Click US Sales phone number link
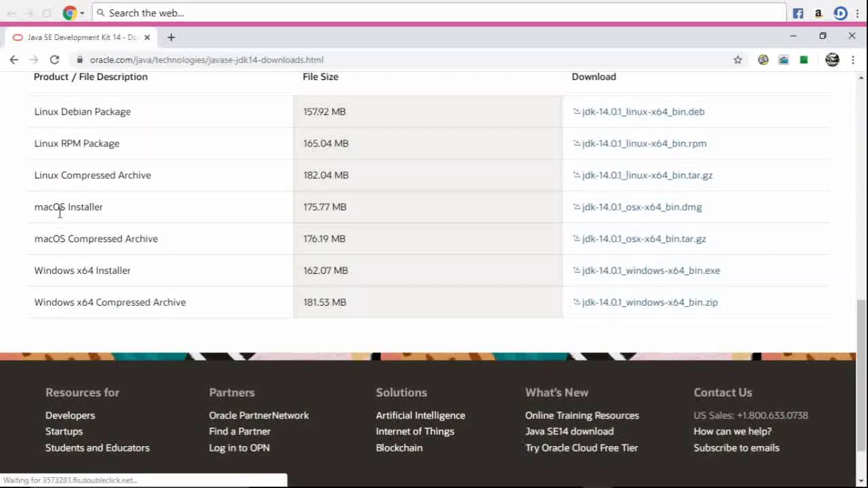This screenshot has width=868, height=488. coord(751,415)
